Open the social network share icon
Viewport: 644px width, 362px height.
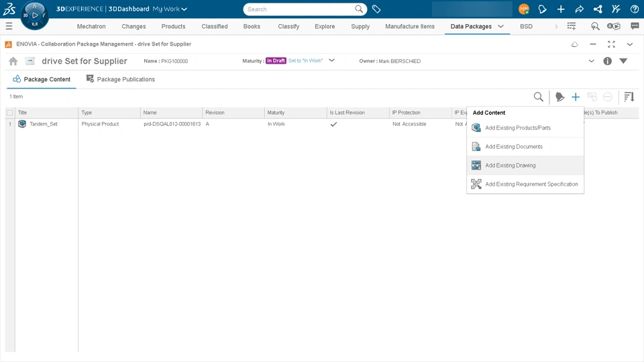point(598,9)
